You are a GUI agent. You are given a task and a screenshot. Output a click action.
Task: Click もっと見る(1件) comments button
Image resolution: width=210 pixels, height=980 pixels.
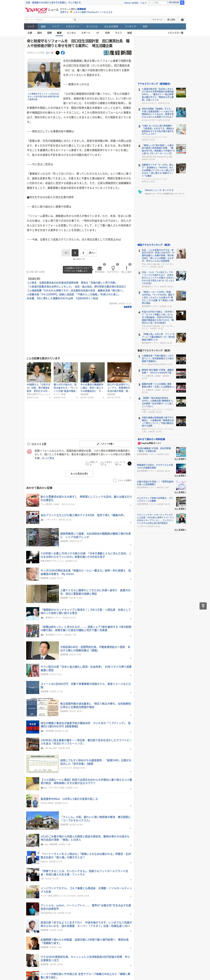tap(79, 474)
